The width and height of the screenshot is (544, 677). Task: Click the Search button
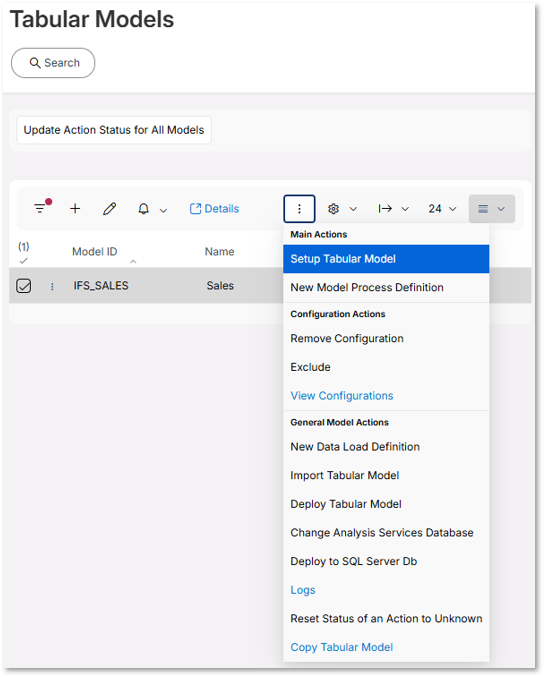pyautogui.click(x=53, y=63)
